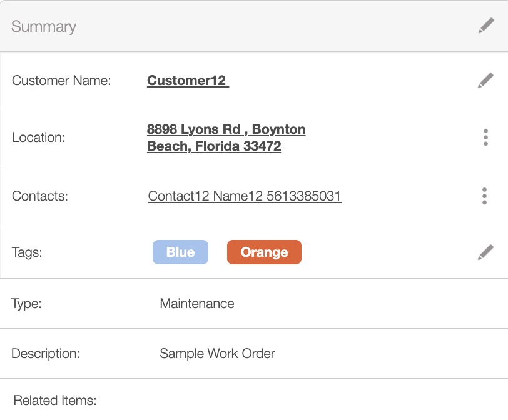Open the Location three-dot menu

pos(485,137)
